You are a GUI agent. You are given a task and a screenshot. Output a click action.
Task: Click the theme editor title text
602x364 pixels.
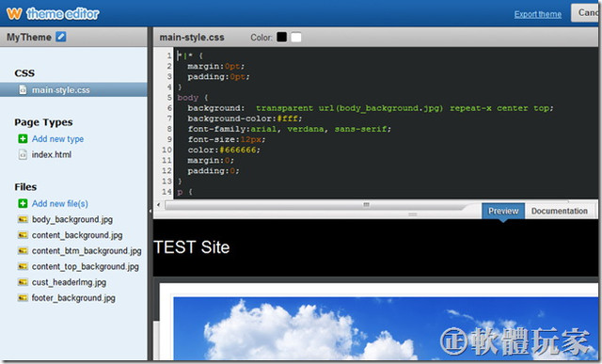click(x=63, y=14)
